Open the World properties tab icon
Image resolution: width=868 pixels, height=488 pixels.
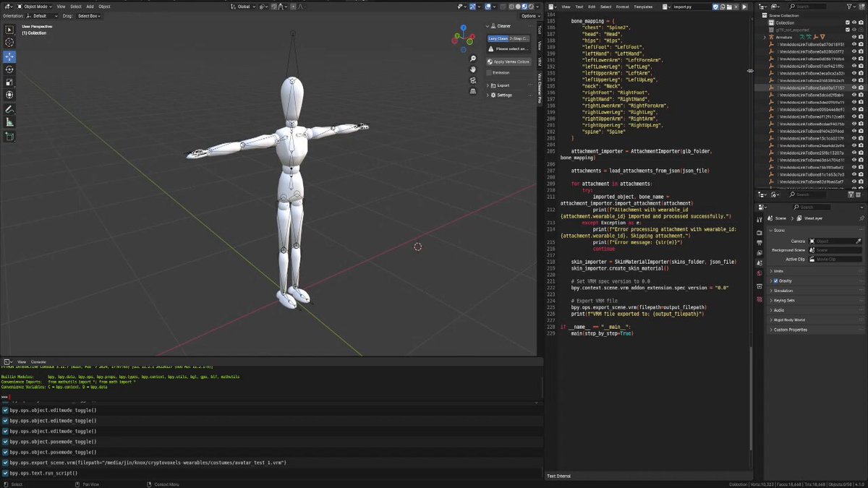click(759, 274)
